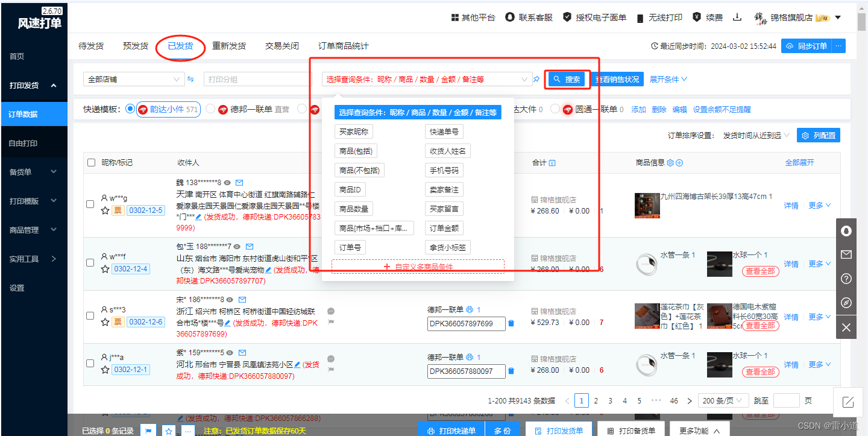Image resolution: width=868 pixels, height=436 pixels.
Task: Click the pin icon next to query condition box
Action: (x=536, y=79)
